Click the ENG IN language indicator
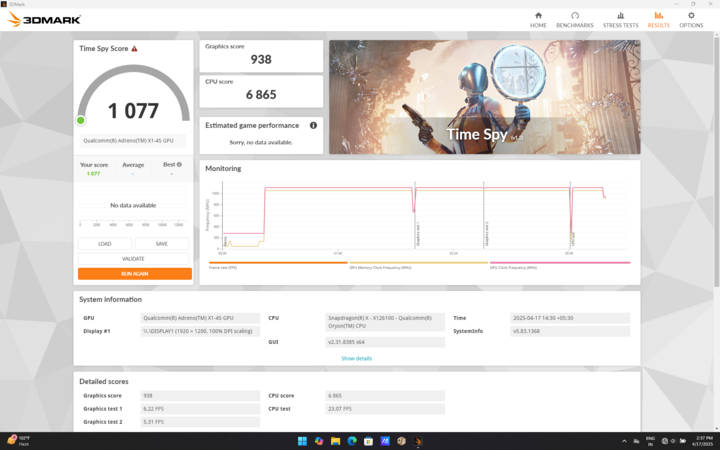The image size is (720, 450). [650, 441]
